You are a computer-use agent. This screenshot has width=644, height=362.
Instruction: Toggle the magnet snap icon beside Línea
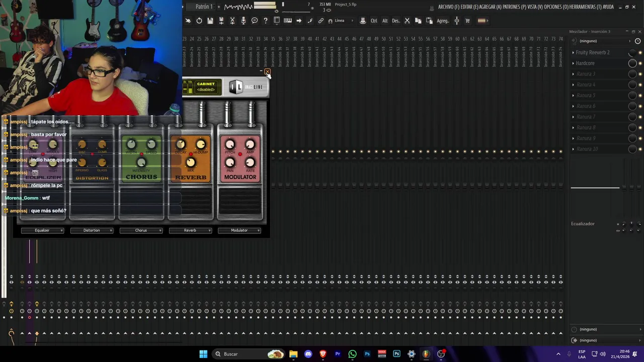[x=330, y=21]
